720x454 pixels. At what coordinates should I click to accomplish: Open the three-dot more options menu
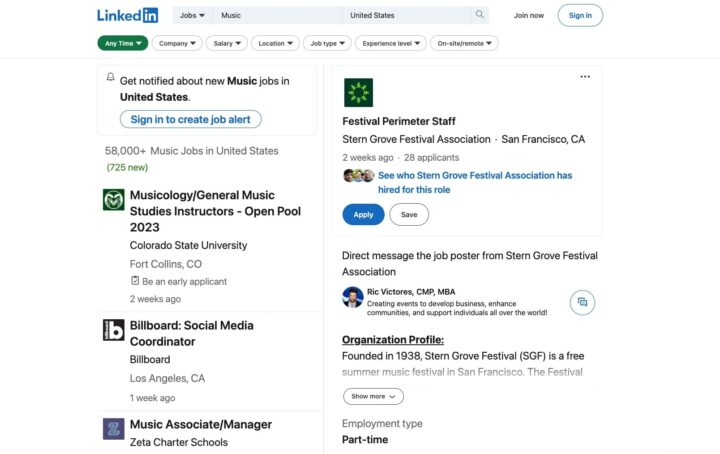(585, 77)
